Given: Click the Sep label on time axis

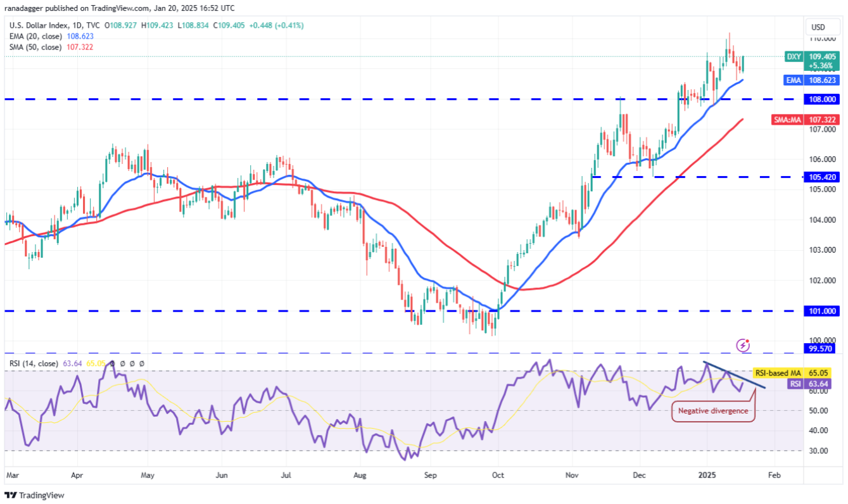Looking at the screenshot, I should pyautogui.click(x=431, y=474).
